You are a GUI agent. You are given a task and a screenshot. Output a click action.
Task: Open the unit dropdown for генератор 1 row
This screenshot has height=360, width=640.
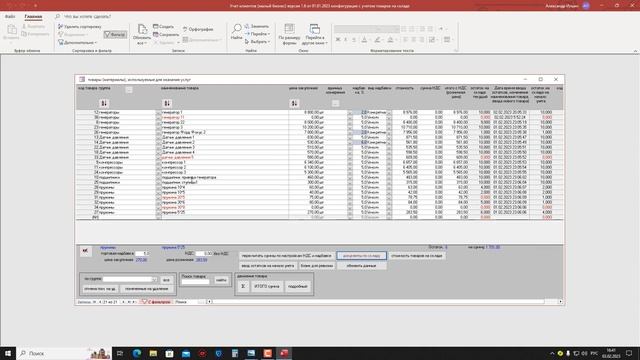tap(349, 112)
